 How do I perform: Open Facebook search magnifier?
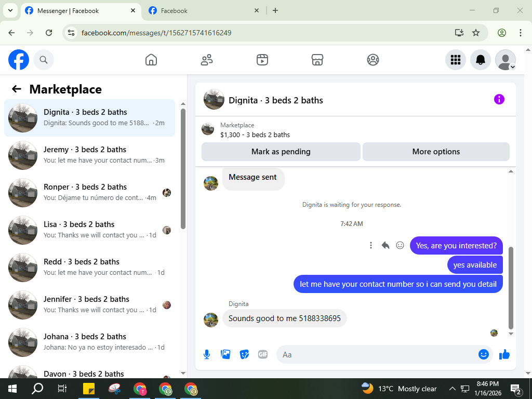tap(44, 60)
